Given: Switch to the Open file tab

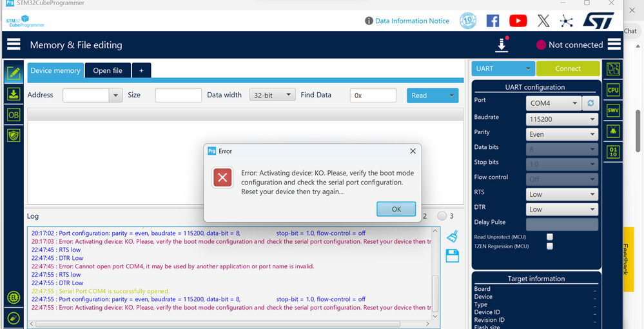Looking at the screenshot, I should (108, 70).
